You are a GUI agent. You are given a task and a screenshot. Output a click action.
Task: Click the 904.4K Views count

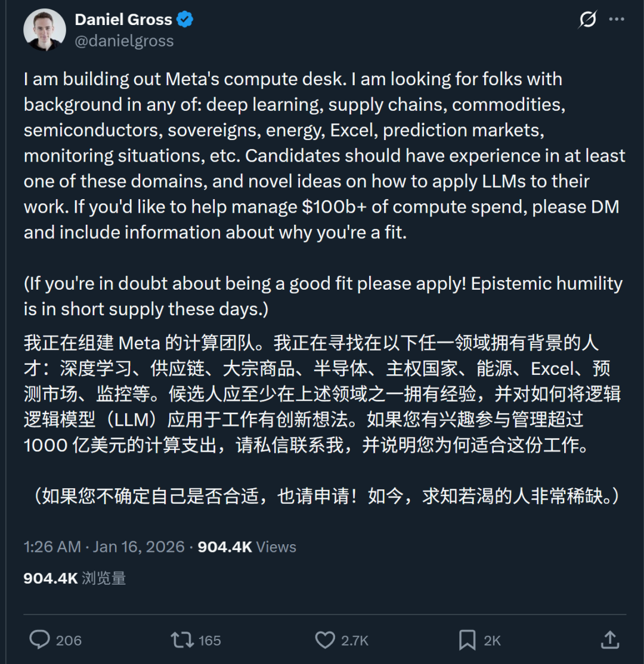pos(247,547)
